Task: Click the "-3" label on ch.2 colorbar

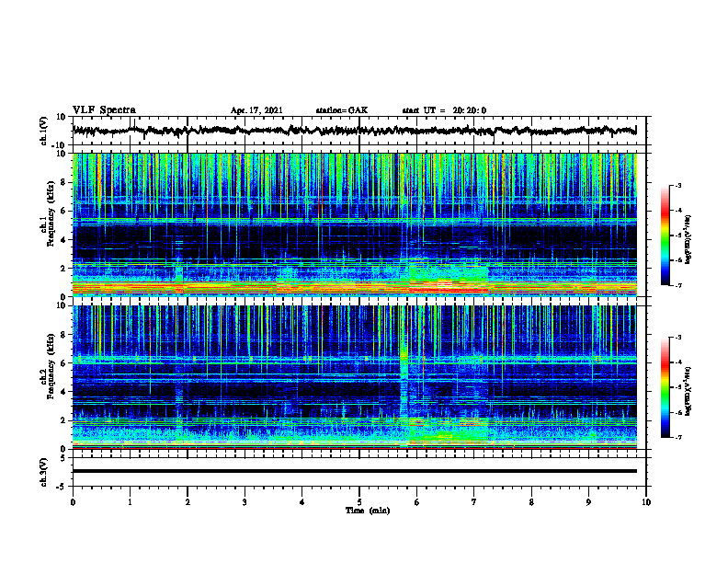Action: point(677,338)
